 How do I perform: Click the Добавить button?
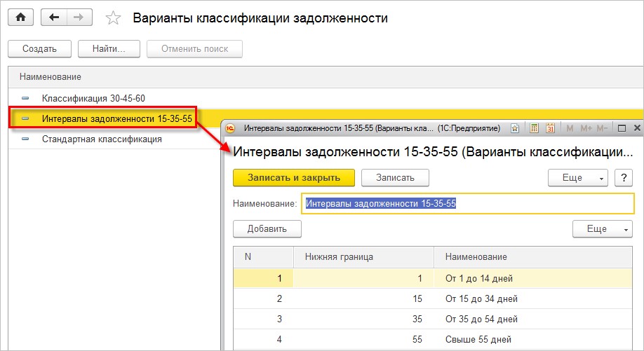[267, 228]
